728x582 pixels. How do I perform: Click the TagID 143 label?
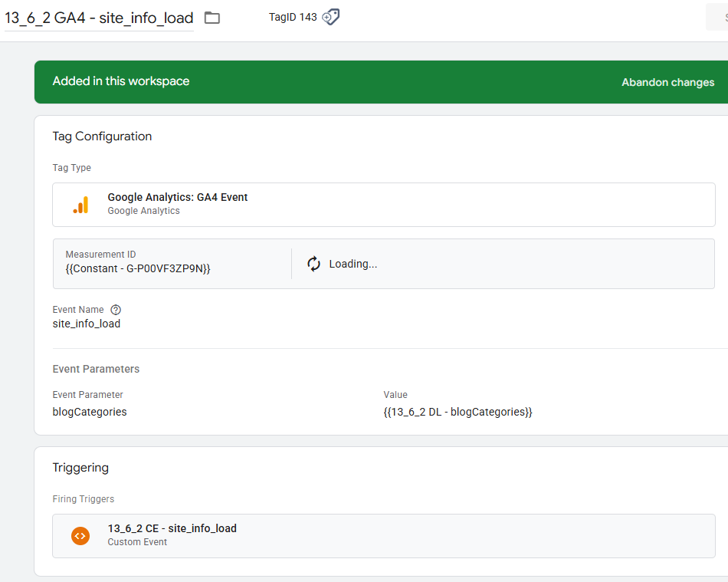pos(293,17)
